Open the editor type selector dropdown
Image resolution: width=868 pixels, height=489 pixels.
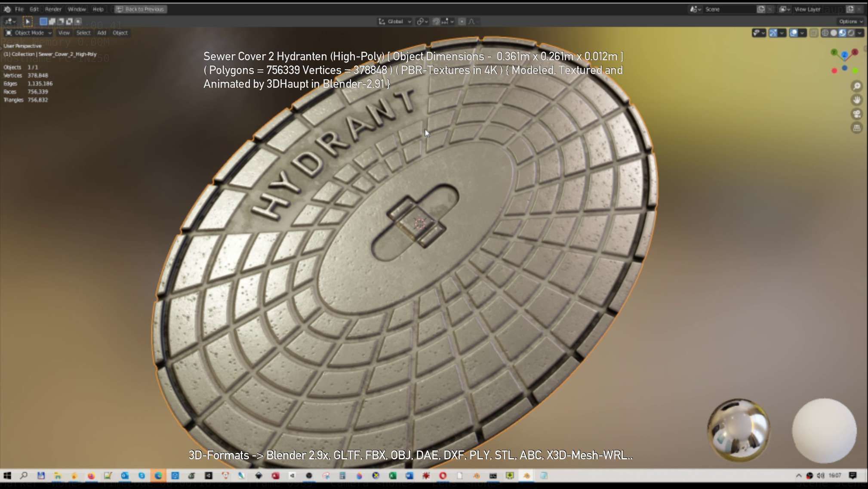click(10, 22)
